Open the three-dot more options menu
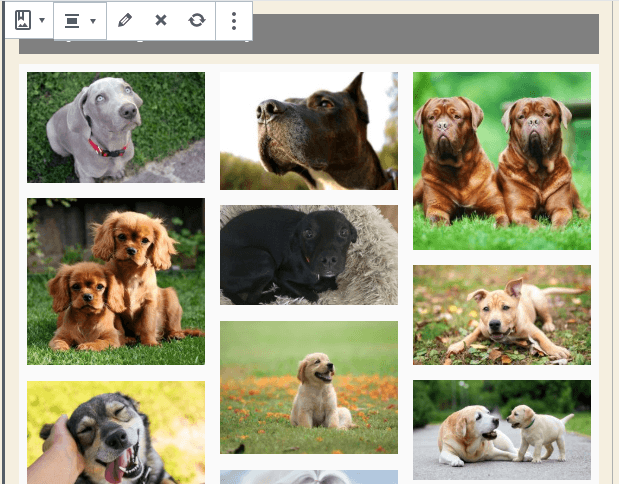This screenshot has width=619, height=484. click(234, 21)
